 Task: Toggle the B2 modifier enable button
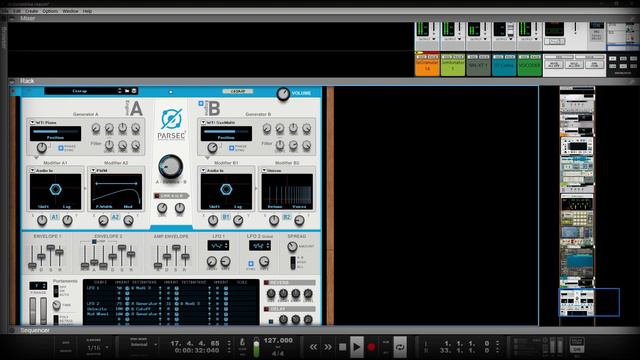pyautogui.click(x=287, y=217)
